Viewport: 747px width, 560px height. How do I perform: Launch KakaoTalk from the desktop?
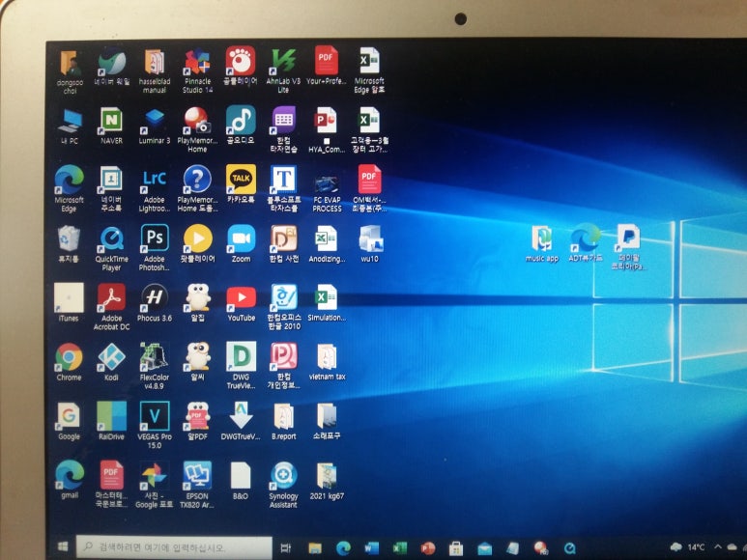[241, 184]
